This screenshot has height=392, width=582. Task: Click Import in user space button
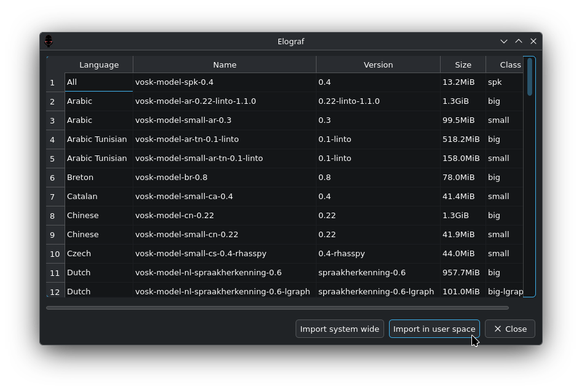tap(435, 329)
